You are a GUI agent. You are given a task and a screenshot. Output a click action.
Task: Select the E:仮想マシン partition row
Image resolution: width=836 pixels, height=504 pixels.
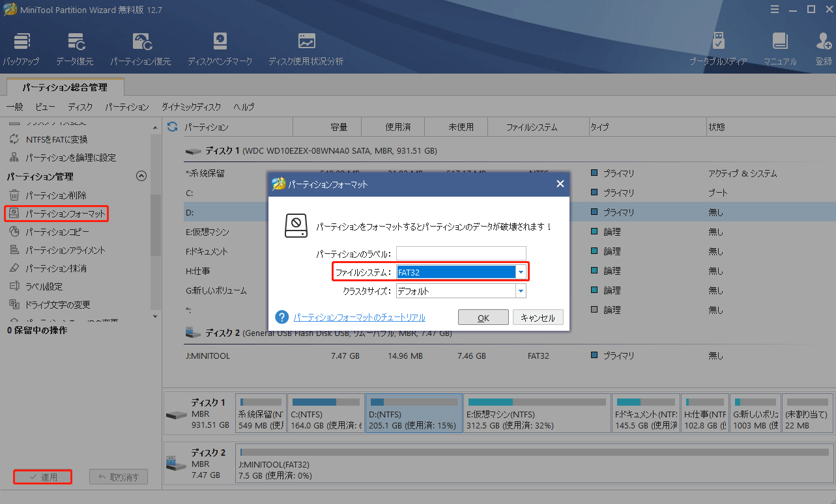coord(508,232)
